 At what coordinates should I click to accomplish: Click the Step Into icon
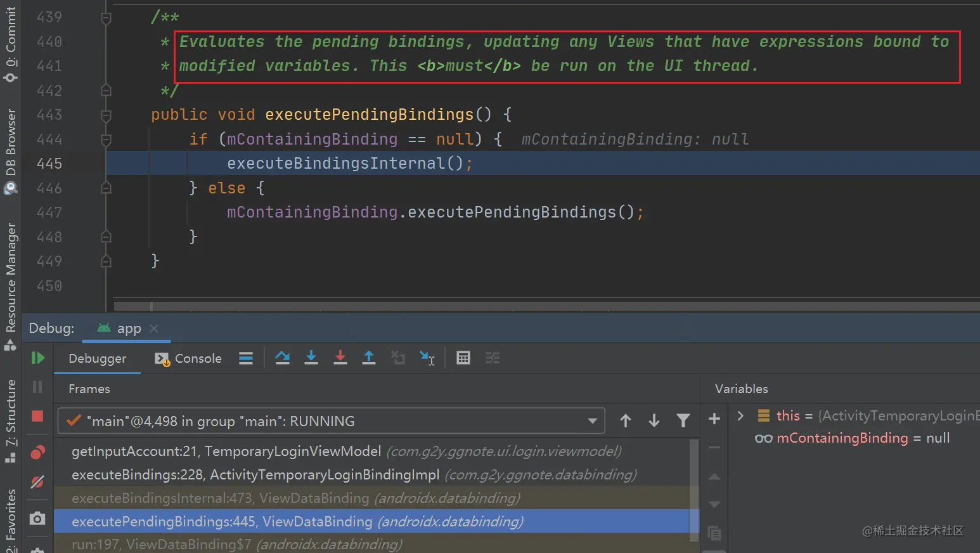click(x=311, y=358)
